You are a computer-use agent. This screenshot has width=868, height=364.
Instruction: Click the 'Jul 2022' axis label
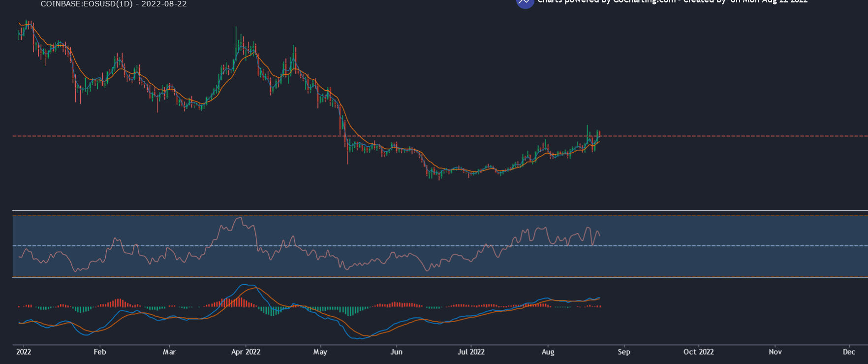471,352
